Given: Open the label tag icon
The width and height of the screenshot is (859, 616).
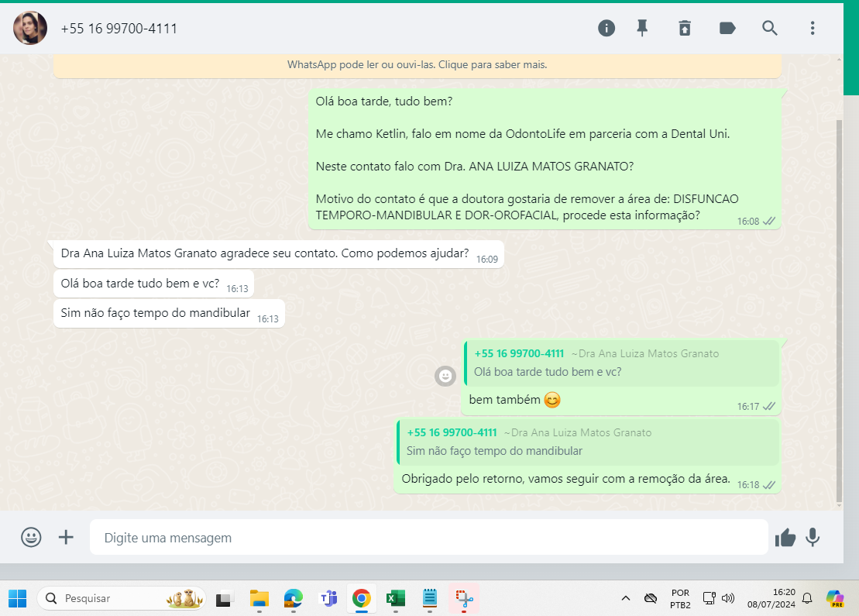Looking at the screenshot, I should point(727,28).
